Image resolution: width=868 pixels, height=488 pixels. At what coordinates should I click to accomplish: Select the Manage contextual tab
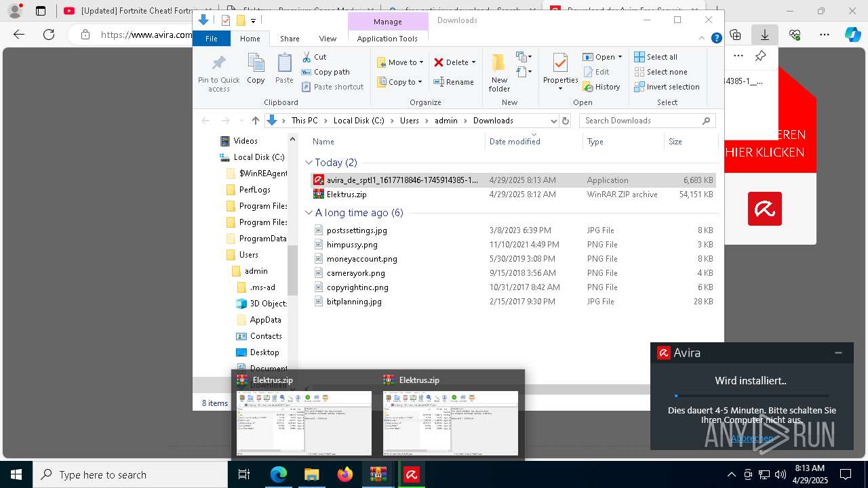(x=388, y=22)
